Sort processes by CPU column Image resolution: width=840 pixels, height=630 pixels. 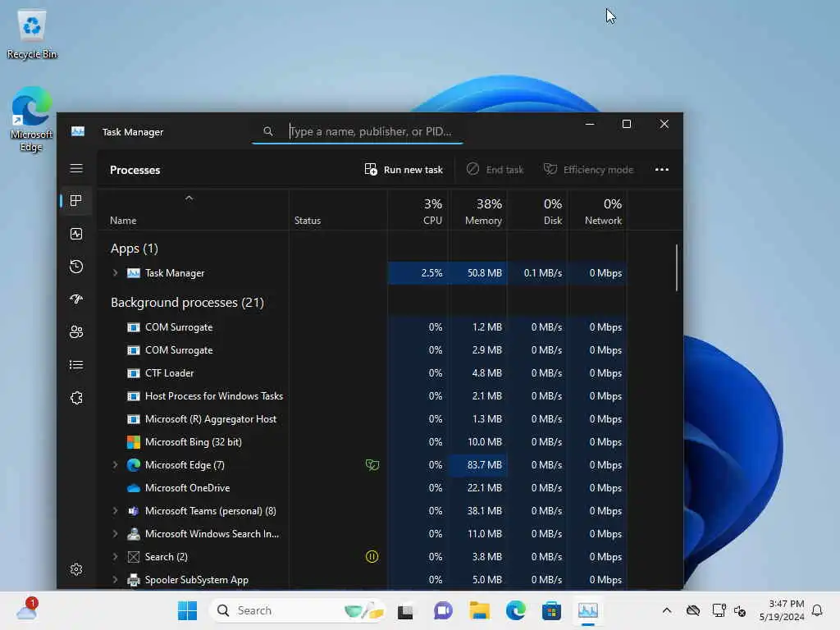click(x=418, y=211)
